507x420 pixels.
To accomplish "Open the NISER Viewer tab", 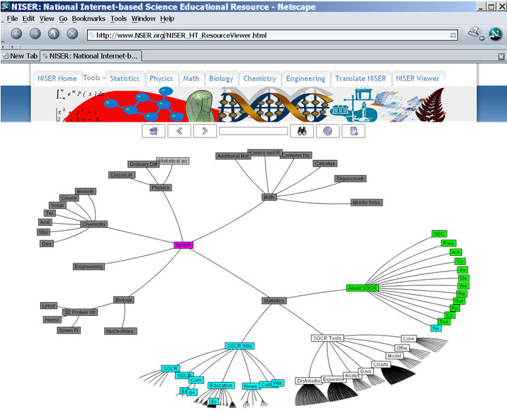I will click(418, 78).
